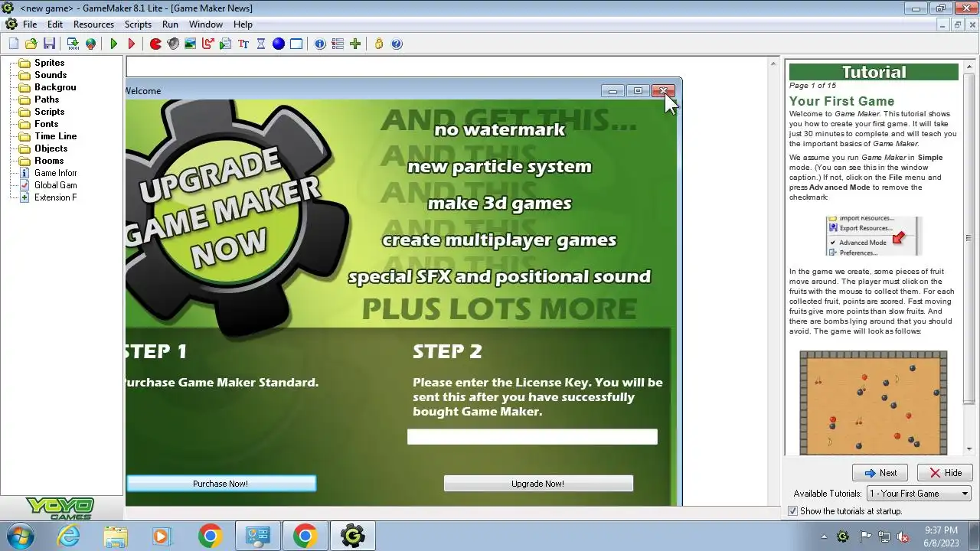
Task: Select Extension Packages tree item
Action: [x=55, y=197]
